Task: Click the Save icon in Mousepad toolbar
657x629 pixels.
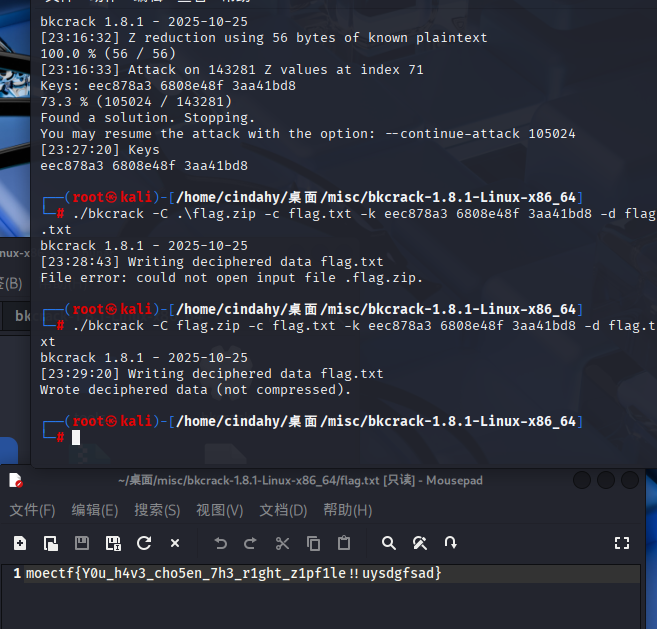Action: (82, 543)
